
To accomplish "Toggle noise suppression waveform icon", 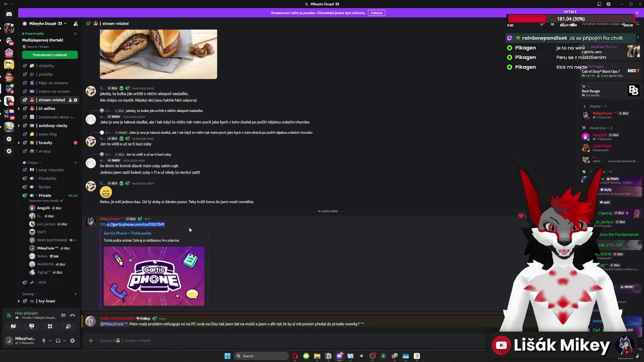I will (63, 315).
